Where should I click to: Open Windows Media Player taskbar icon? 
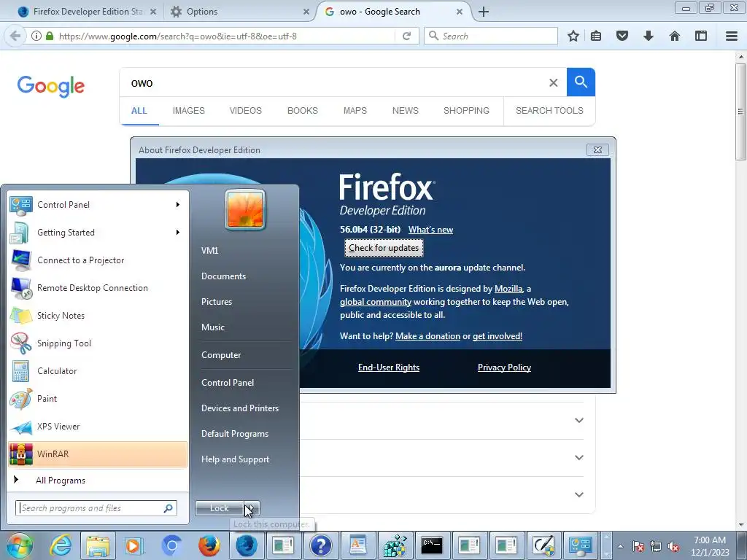click(x=134, y=545)
